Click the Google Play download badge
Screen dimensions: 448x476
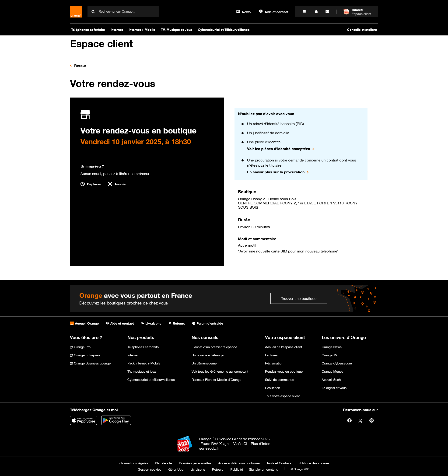(x=116, y=420)
